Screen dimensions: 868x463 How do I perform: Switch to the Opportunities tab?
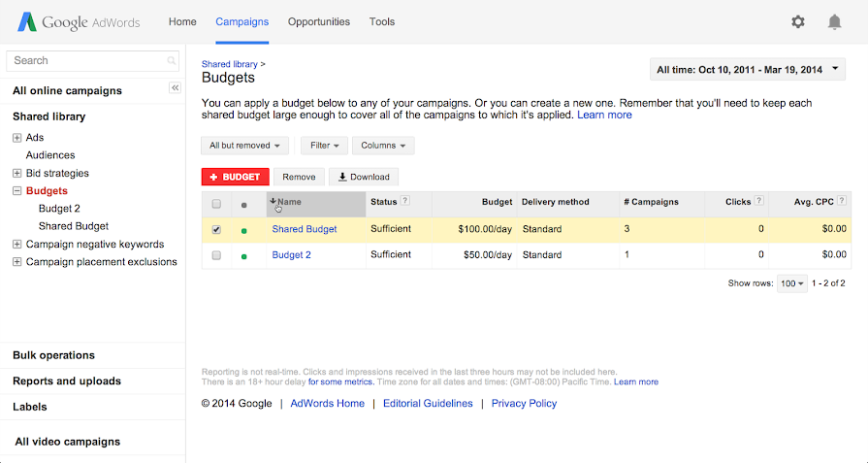(x=319, y=22)
